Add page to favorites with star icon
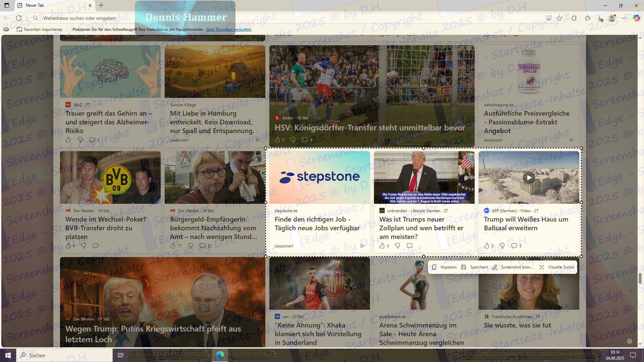 click(559, 18)
